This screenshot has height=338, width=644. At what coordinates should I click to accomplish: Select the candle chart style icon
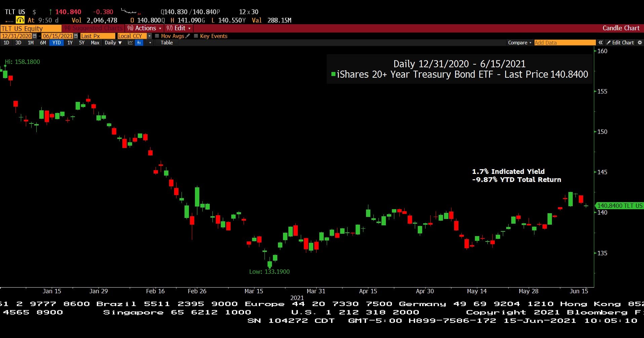pos(139,43)
